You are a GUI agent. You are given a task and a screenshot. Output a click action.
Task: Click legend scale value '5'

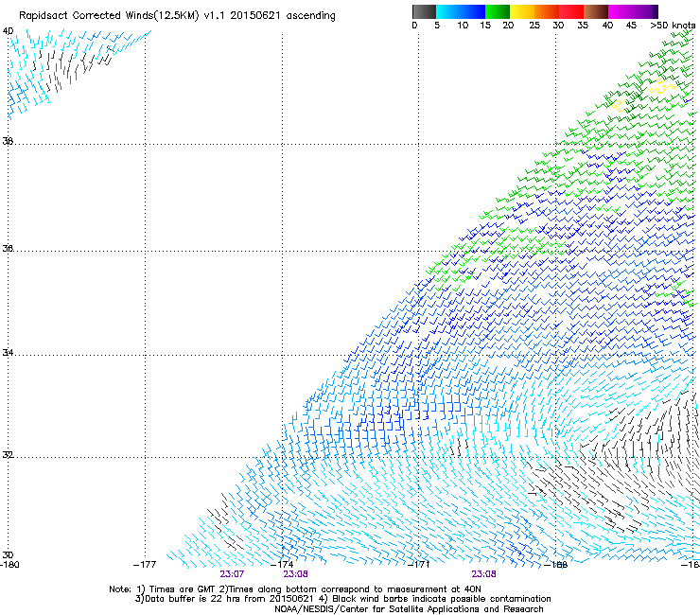click(x=437, y=26)
